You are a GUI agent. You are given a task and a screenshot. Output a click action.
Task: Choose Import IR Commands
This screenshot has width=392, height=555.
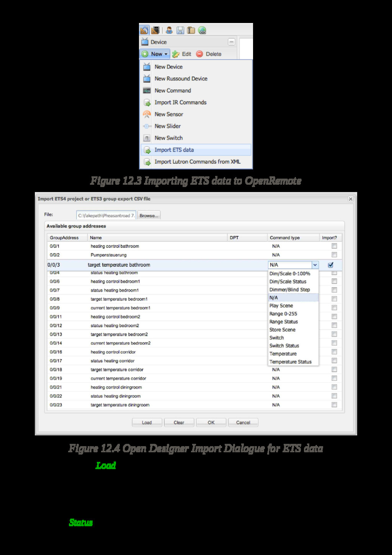coord(196,102)
